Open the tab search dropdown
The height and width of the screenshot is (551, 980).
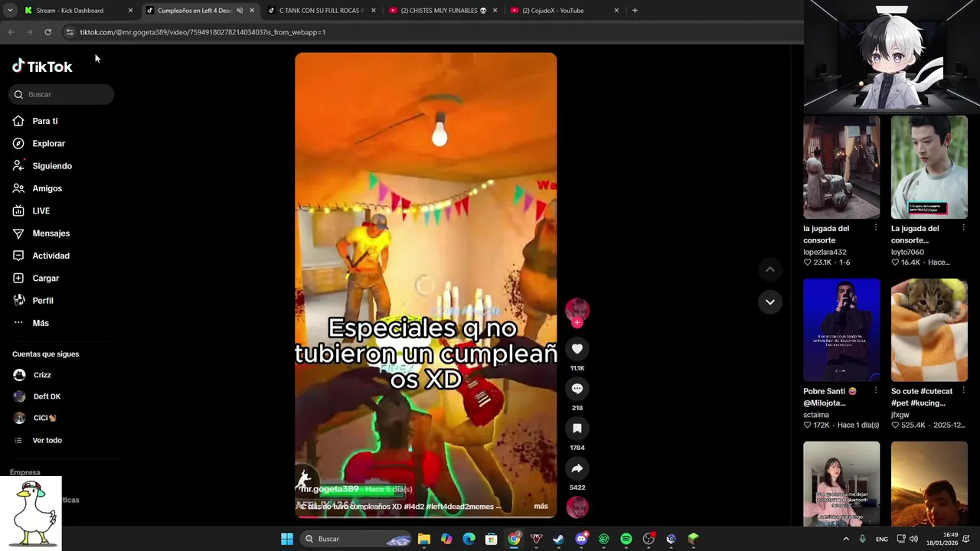point(10,11)
